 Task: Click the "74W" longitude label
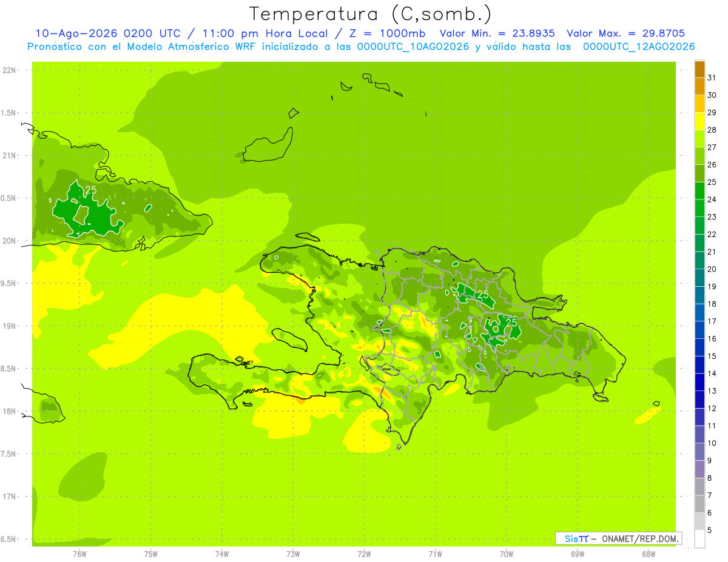(x=222, y=554)
